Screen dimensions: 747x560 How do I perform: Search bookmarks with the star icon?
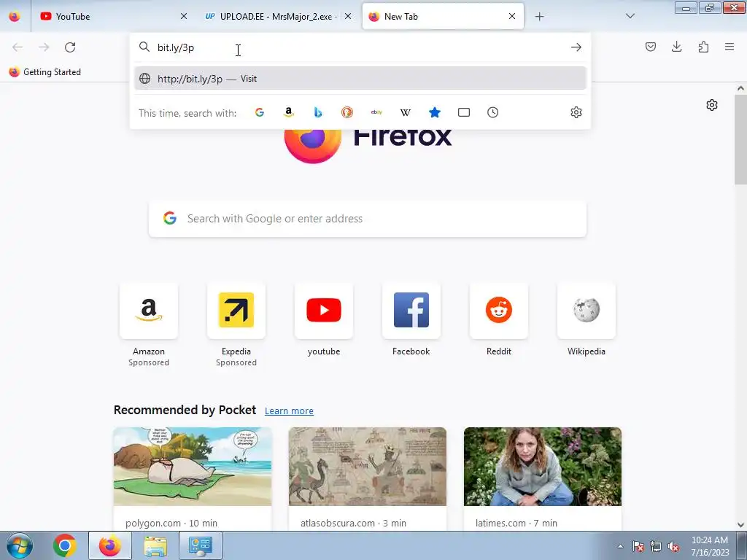click(x=435, y=112)
